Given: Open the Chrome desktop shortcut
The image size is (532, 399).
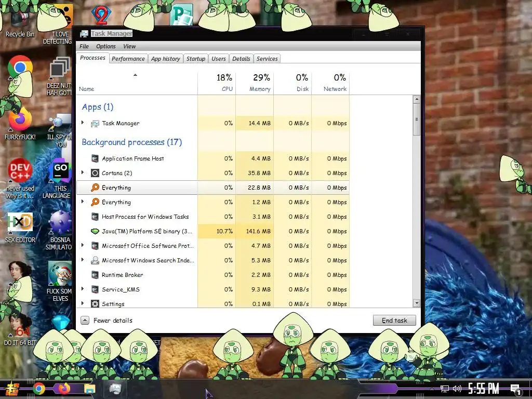Looking at the screenshot, I should [20, 67].
